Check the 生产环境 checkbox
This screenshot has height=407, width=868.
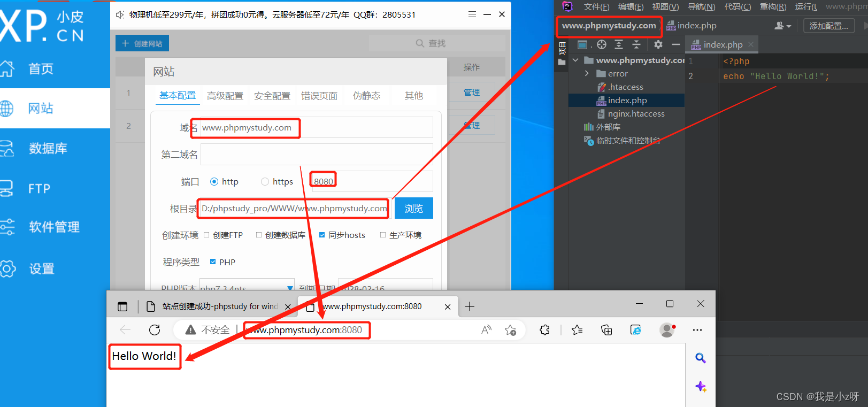coord(383,235)
